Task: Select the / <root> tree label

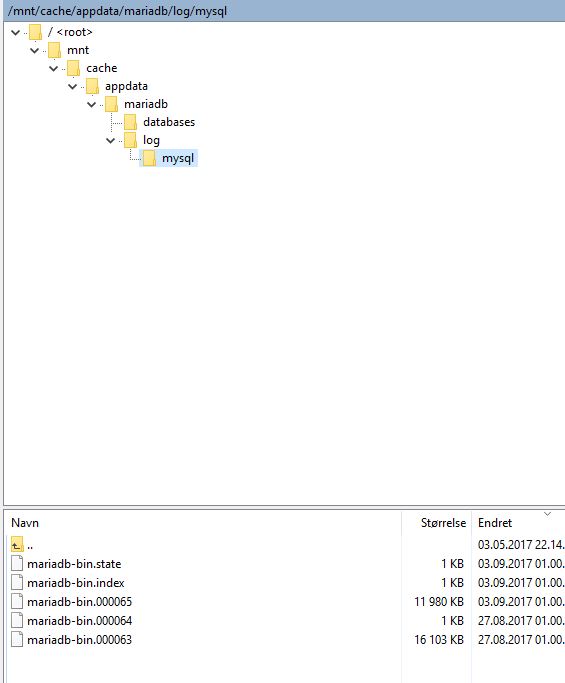Action: coord(70,32)
